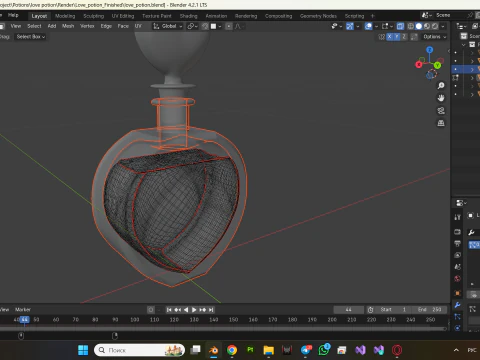Open WhatsApp from the taskbar
The width and height of the screenshot is (480, 360).
(323, 350)
